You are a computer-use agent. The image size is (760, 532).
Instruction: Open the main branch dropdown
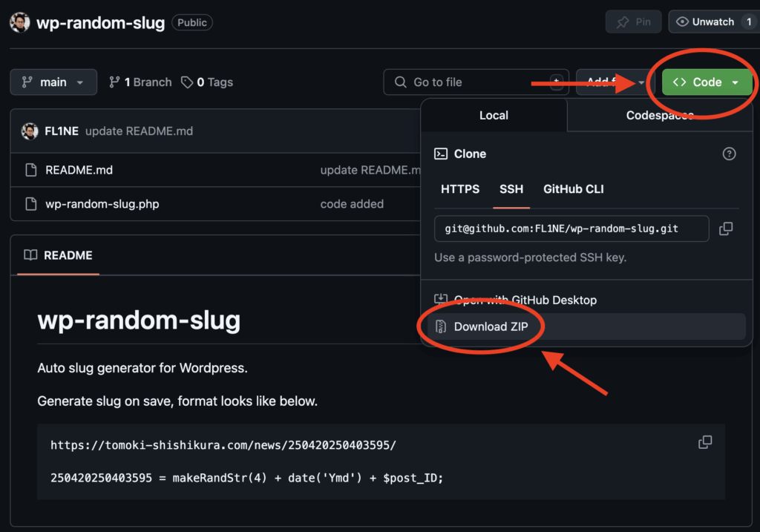pyautogui.click(x=53, y=82)
